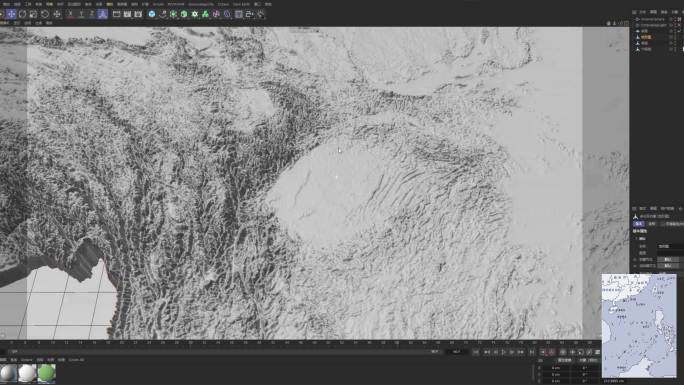Screen dimensions: 684x385
Task: Open the green cloner MoGraph icon
Action: (205, 14)
